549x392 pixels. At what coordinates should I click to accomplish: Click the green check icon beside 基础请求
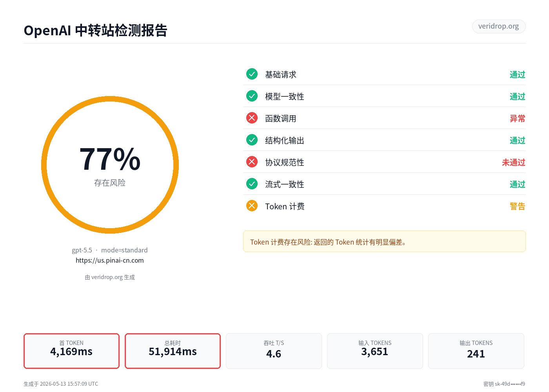[x=252, y=74]
